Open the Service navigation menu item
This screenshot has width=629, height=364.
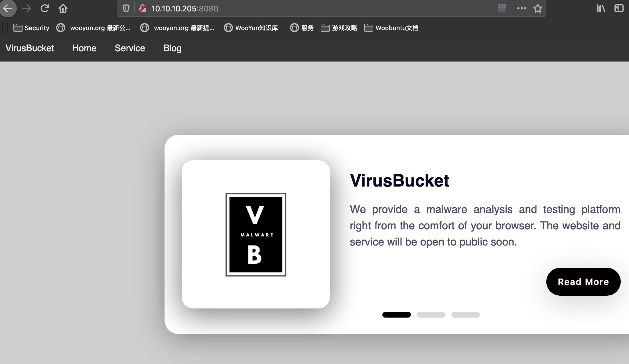pyautogui.click(x=130, y=48)
